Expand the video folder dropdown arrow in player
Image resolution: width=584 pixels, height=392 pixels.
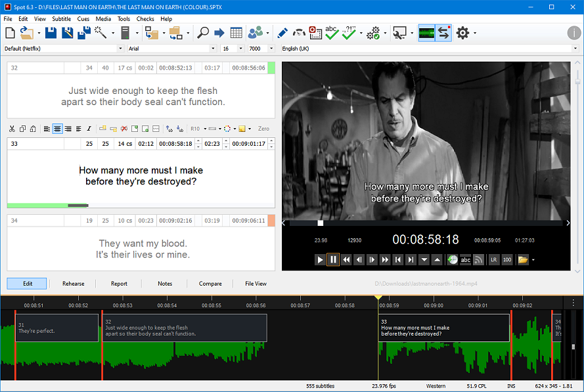point(533,260)
